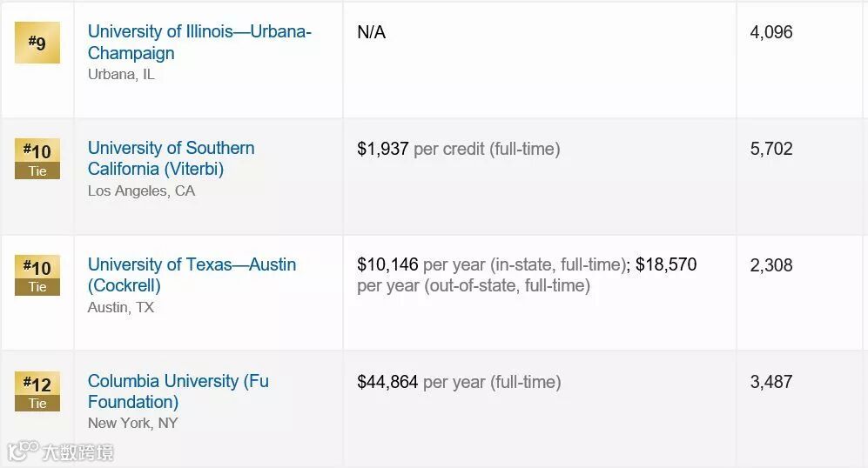Image resolution: width=868 pixels, height=468 pixels.
Task: Click the New York, NY location text
Action: pyautogui.click(x=132, y=424)
